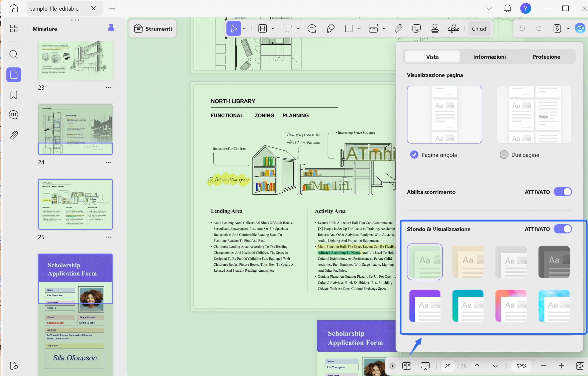Viewport: 588px width, 376px height.
Task: Choose the selection cursor tool
Action: point(234,28)
